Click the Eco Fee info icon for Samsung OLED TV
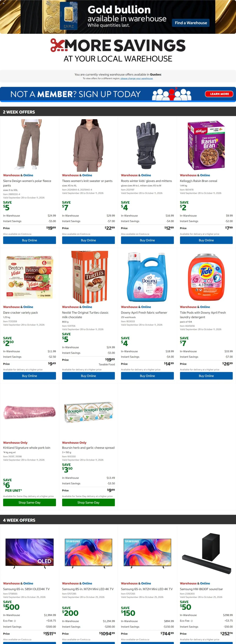Viewport: 236px width, 644px height. click(15, 621)
